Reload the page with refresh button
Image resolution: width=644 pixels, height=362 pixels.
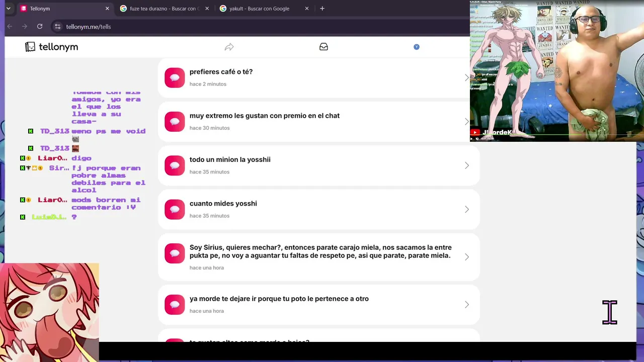coord(40,27)
